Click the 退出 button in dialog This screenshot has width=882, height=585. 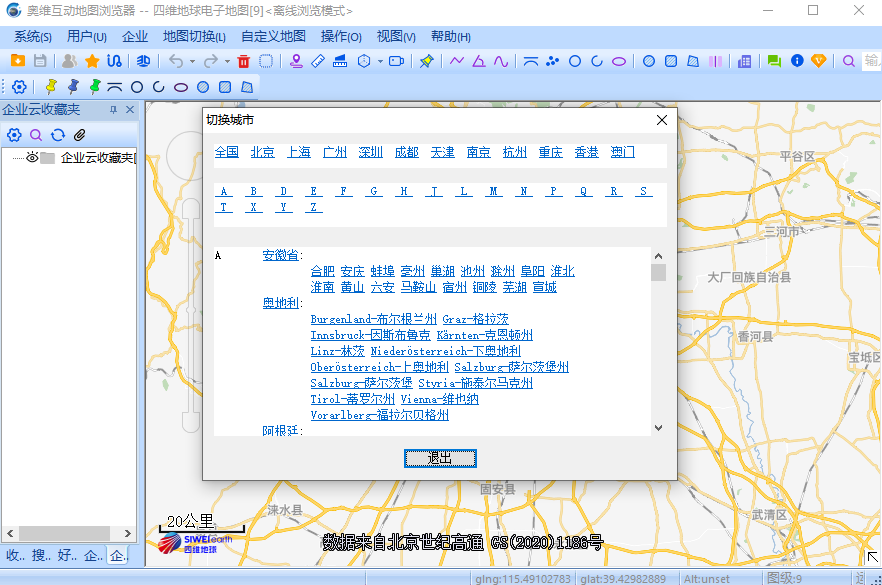440,458
